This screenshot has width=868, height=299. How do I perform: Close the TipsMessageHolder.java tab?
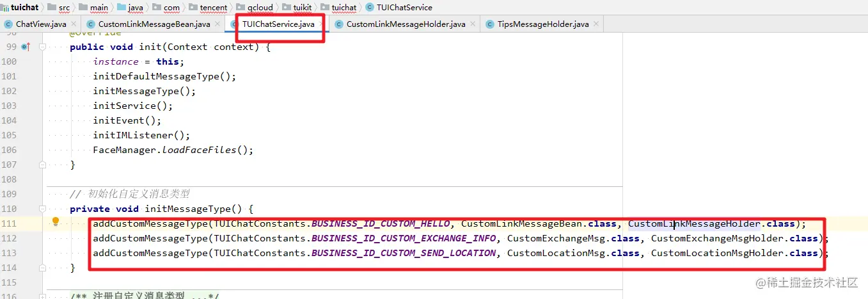point(596,24)
